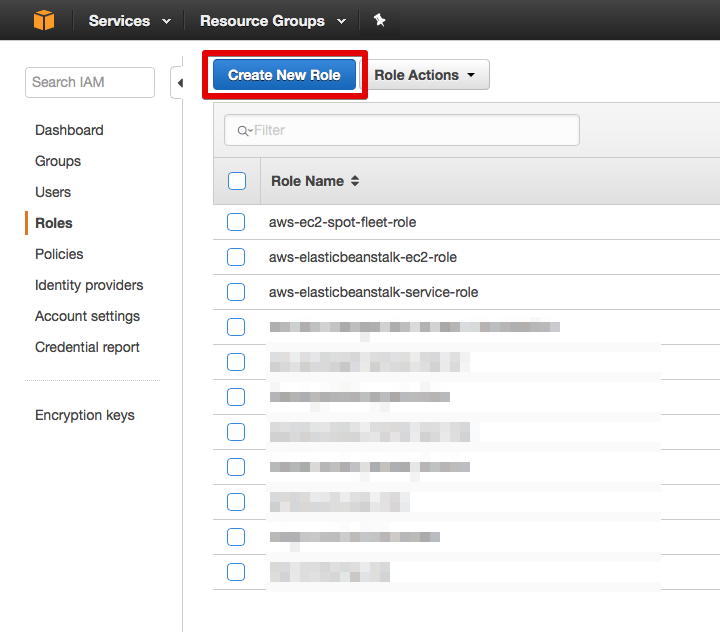Go to Groups in the sidebar

58,161
